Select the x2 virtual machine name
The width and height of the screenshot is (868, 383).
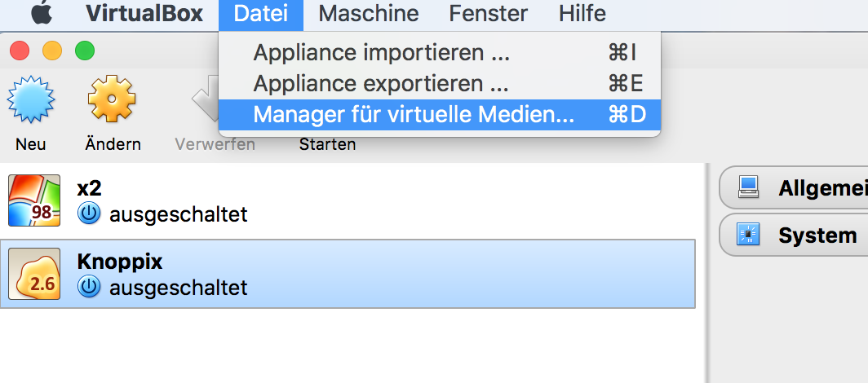[89, 189]
